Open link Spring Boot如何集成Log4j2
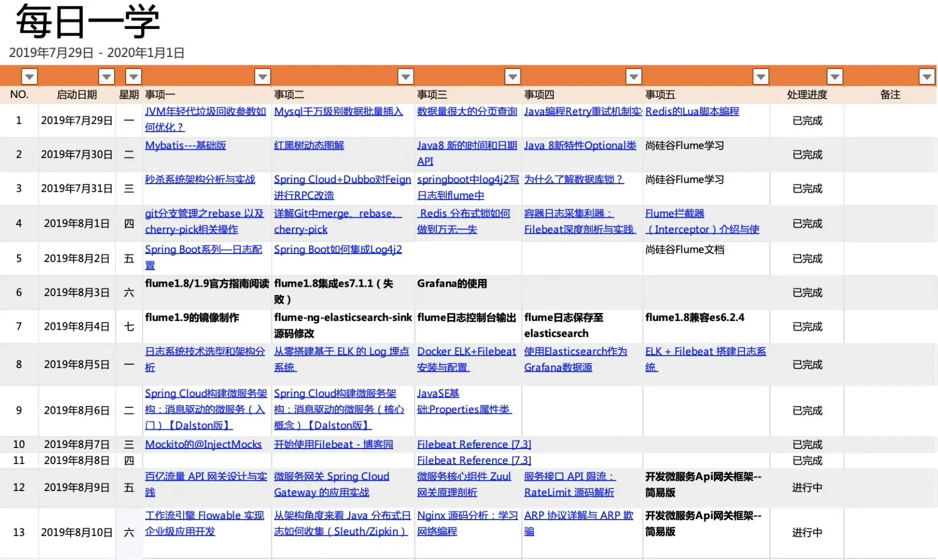The width and height of the screenshot is (938, 560). pyautogui.click(x=338, y=249)
